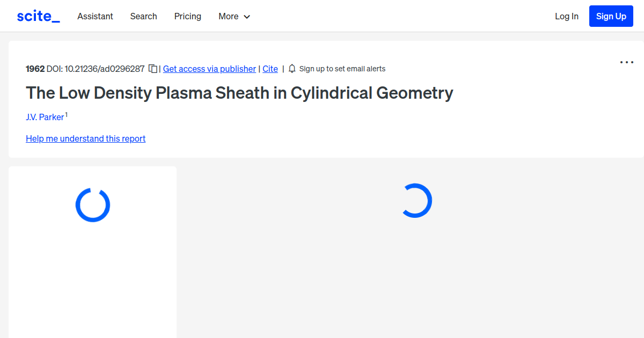Click the right panel loading spinner
The width and height of the screenshot is (644, 338).
416,201
